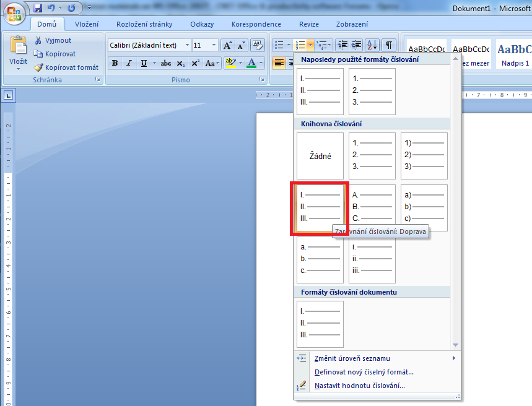Open Změnit úroveň seznamu submenu
Screen dimensions: 532x406
(x=377, y=358)
